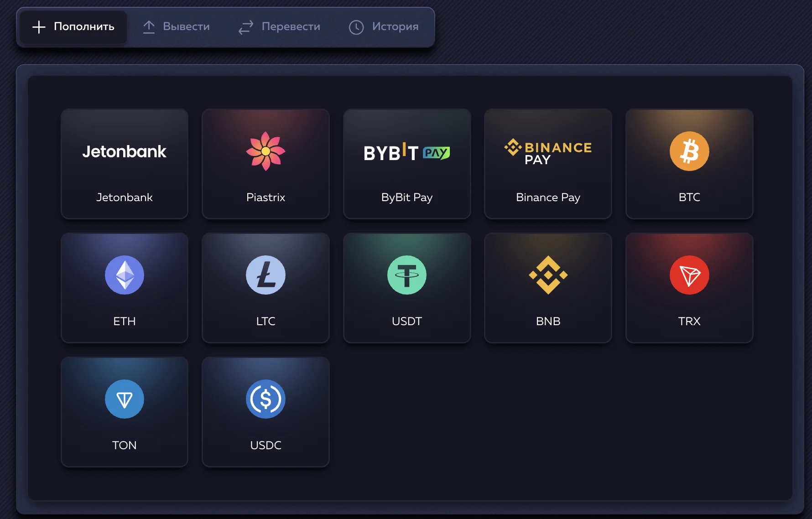The width and height of the screenshot is (812, 519).
Task: Select the USDC dollar icon
Action: [x=265, y=399]
